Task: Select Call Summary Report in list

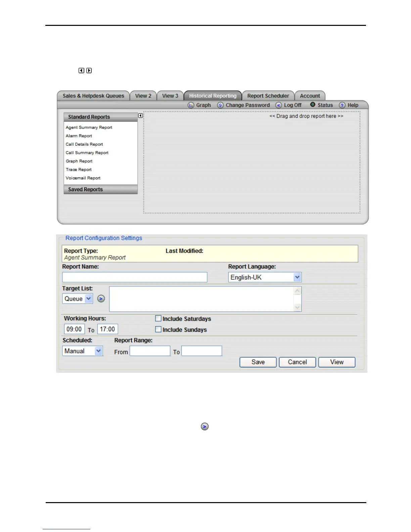Action: 87,152
